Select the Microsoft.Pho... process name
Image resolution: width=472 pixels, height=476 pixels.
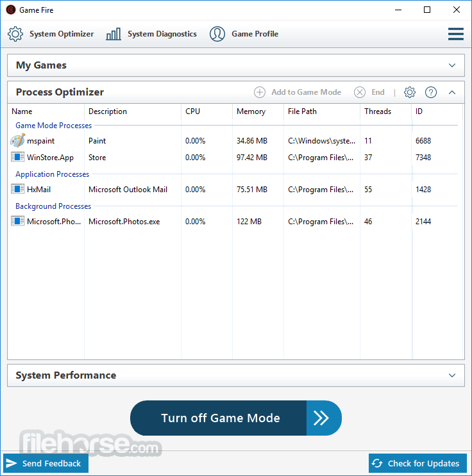54,221
